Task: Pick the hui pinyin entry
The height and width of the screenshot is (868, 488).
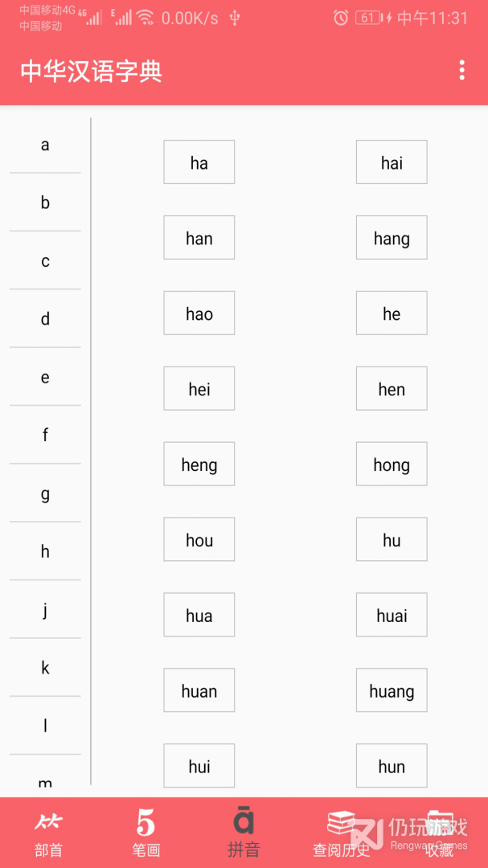Action: 199,766
